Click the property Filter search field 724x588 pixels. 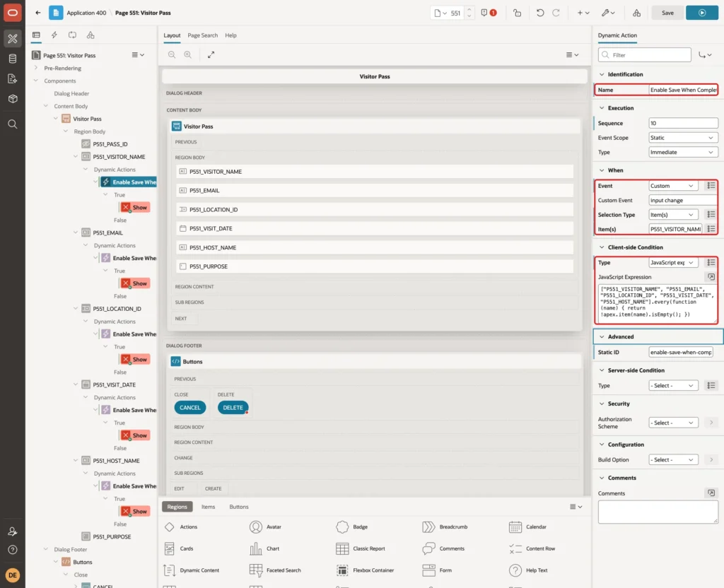(645, 55)
